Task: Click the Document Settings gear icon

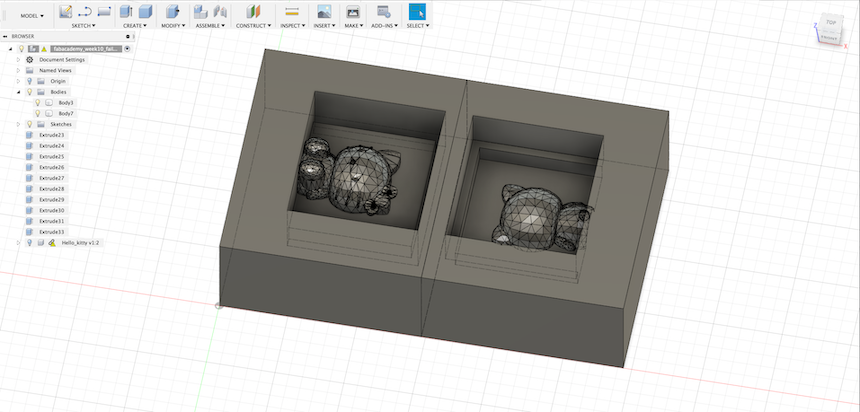Action: [x=30, y=59]
